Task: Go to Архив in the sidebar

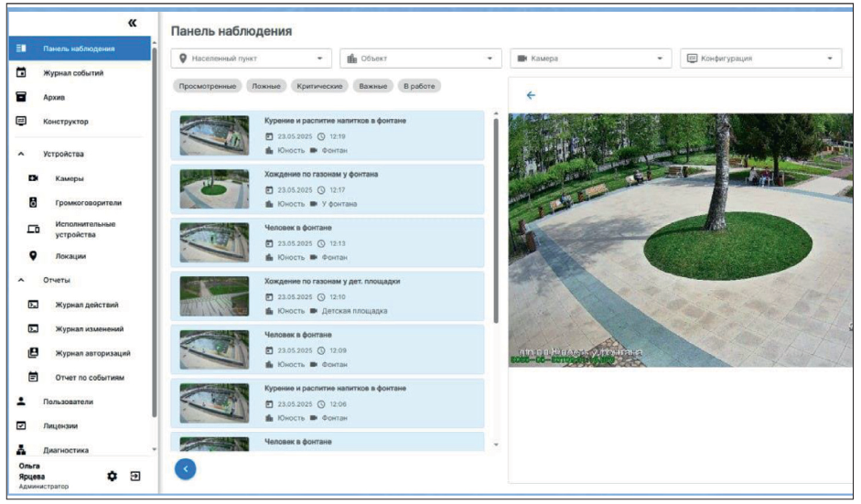Action: coord(54,97)
